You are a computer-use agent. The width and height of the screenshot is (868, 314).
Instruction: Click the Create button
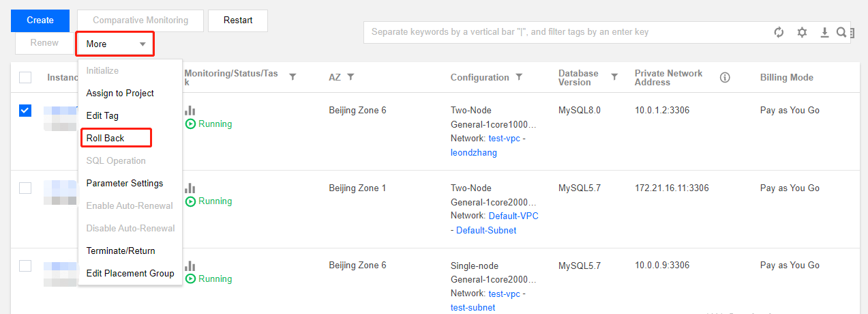tap(40, 20)
